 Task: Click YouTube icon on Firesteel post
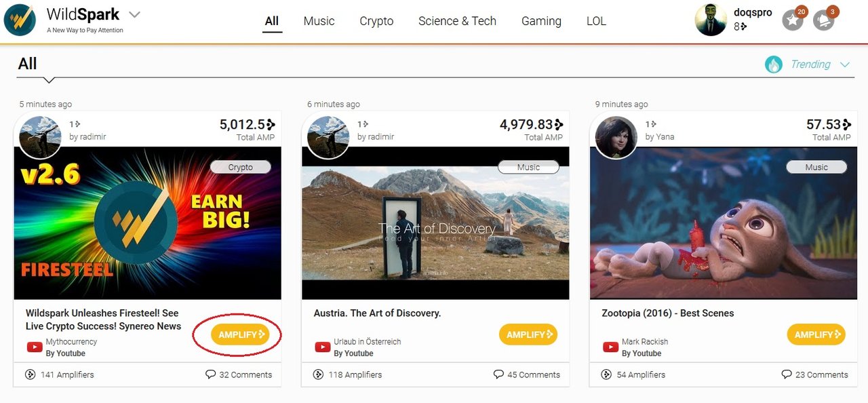click(x=35, y=347)
